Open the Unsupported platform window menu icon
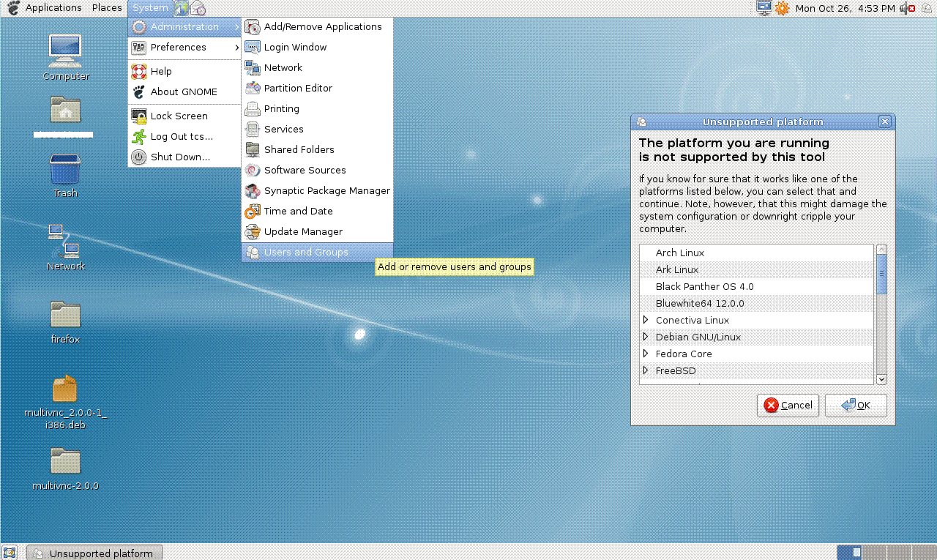 click(641, 122)
